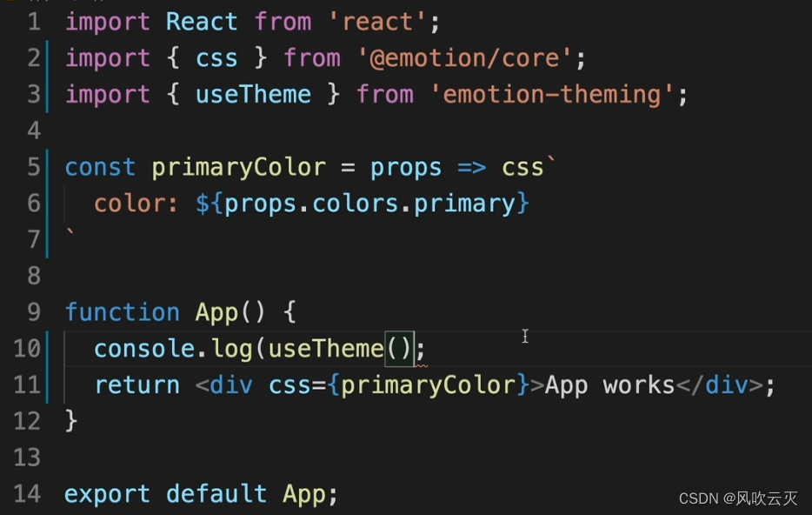Click line number 5 in the gutter
The height and width of the screenshot is (515, 812).
click(x=34, y=167)
